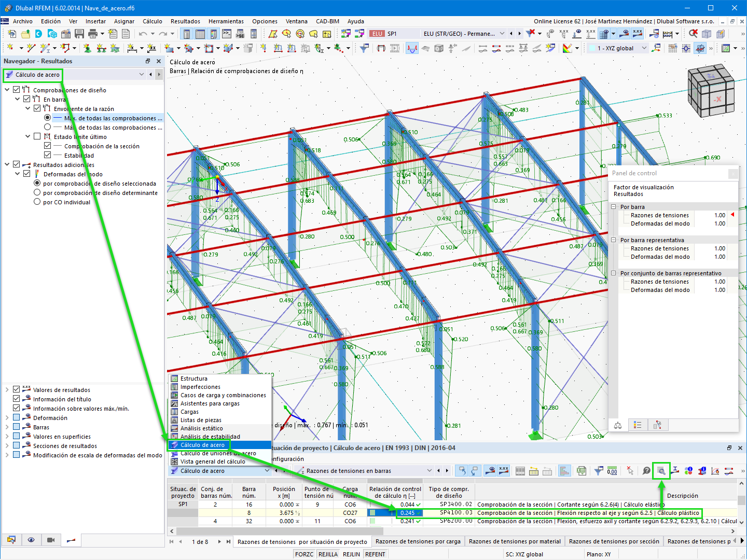This screenshot has height=560, width=747.
Task: Click the results table horizontal scrollbar
Action: pyautogui.click(x=280, y=531)
